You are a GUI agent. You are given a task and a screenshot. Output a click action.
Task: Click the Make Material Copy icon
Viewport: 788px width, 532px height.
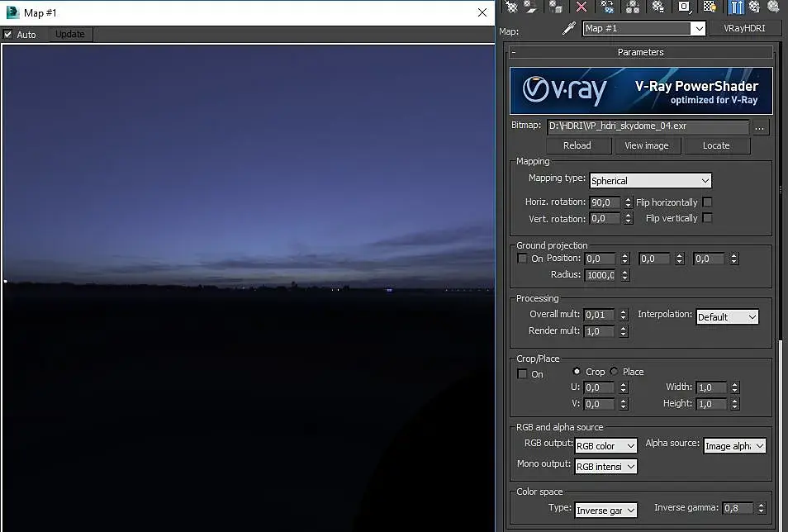(x=607, y=7)
